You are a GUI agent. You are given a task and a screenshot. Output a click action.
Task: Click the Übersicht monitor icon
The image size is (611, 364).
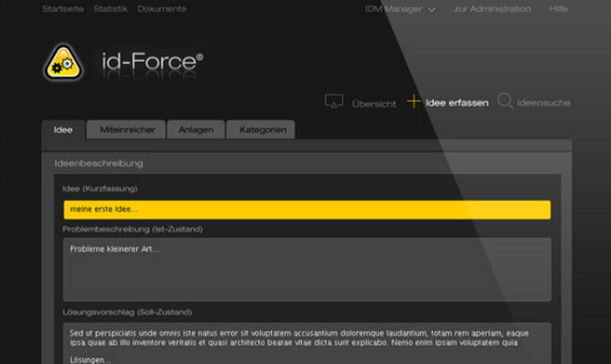click(334, 101)
